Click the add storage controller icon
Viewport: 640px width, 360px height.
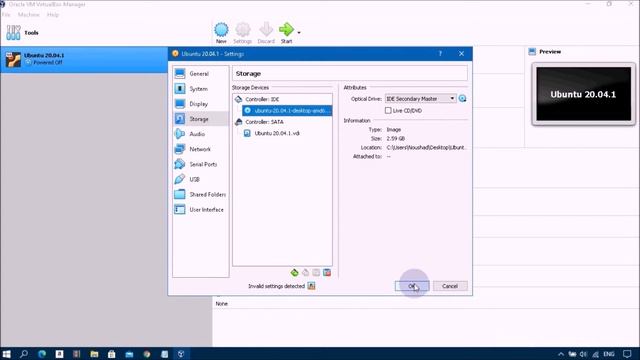pyautogui.click(x=294, y=273)
